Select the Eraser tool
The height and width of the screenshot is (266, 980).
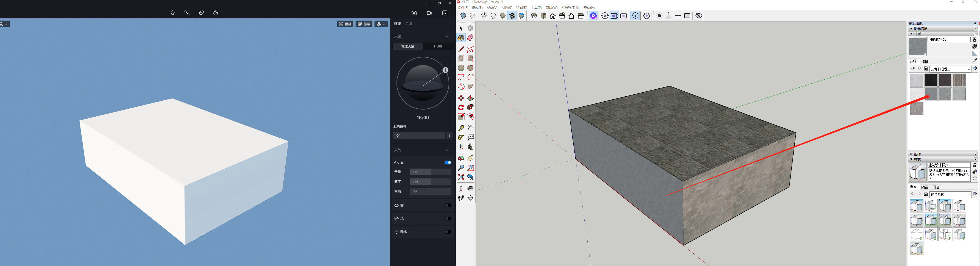471,38
